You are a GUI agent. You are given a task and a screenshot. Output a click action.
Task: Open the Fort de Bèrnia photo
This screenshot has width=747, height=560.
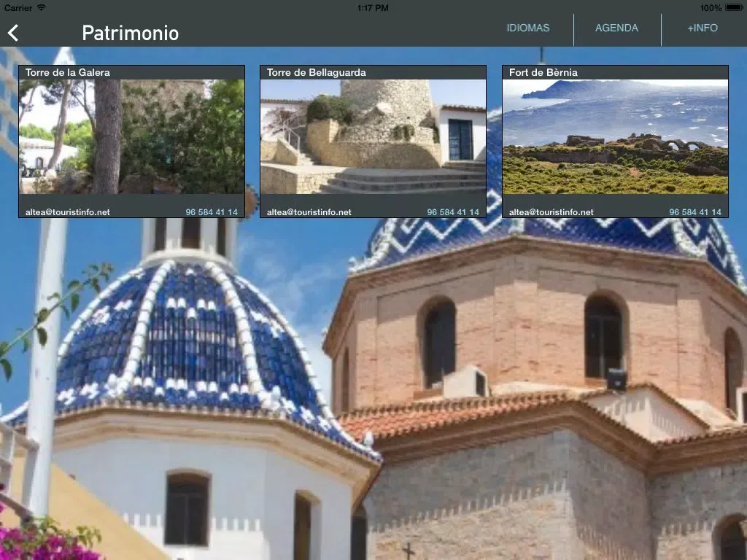[x=615, y=136]
